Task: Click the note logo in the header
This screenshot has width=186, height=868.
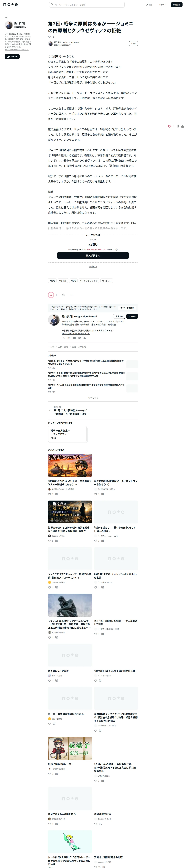Action: coord(10,5)
